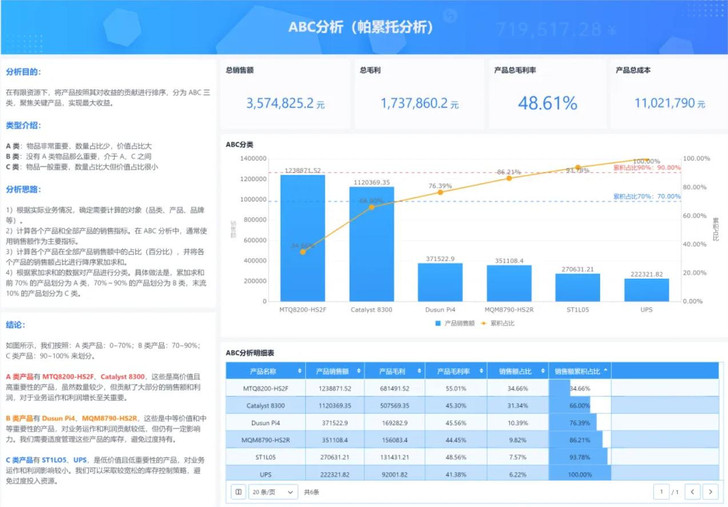Select the MTQ8200-HS2F cell in table
This screenshot has width=728, height=507.
(x=266, y=388)
